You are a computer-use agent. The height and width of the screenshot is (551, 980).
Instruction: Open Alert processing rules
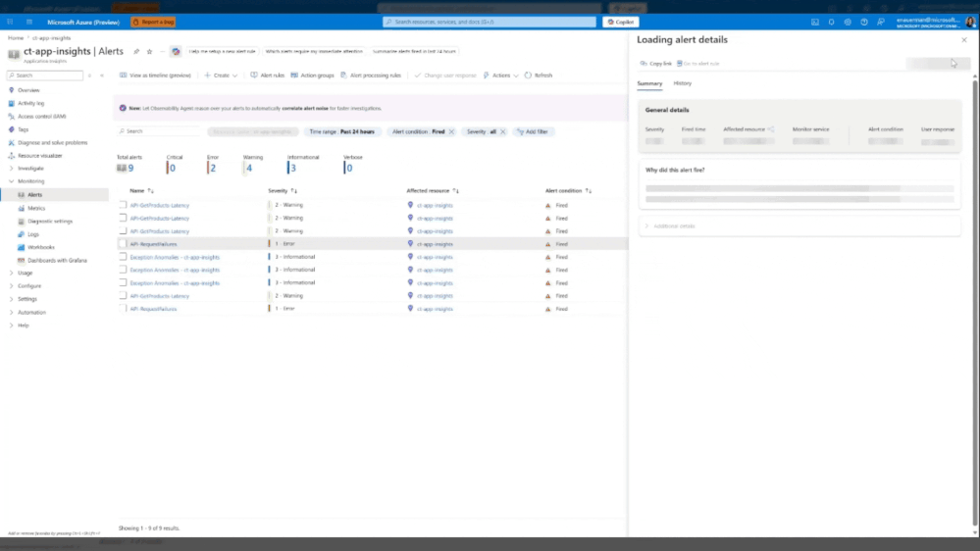371,75
